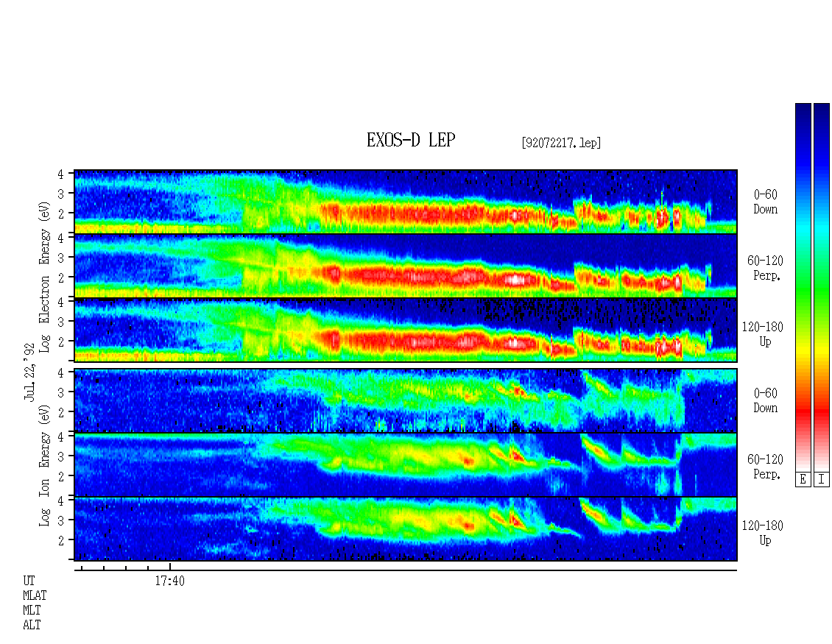
Task: Click the Log Electron Energy (eV) axis label
Action: (45, 277)
